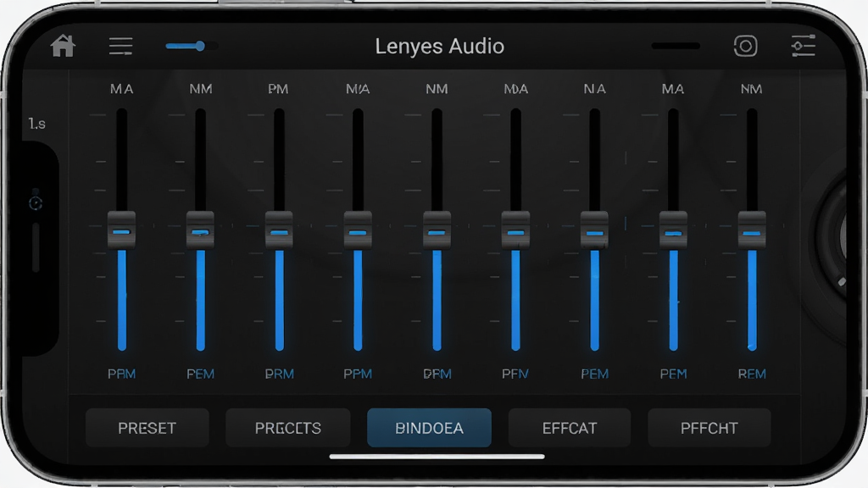This screenshot has width=868, height=488.
Task: Open the PRECCTS tab
Action: pos(288,428)
